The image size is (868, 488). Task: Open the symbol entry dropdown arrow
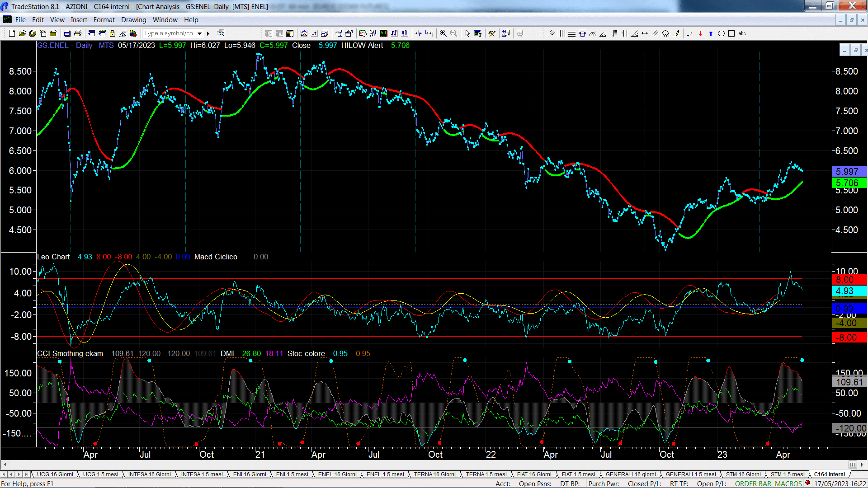tap(199, 33)
